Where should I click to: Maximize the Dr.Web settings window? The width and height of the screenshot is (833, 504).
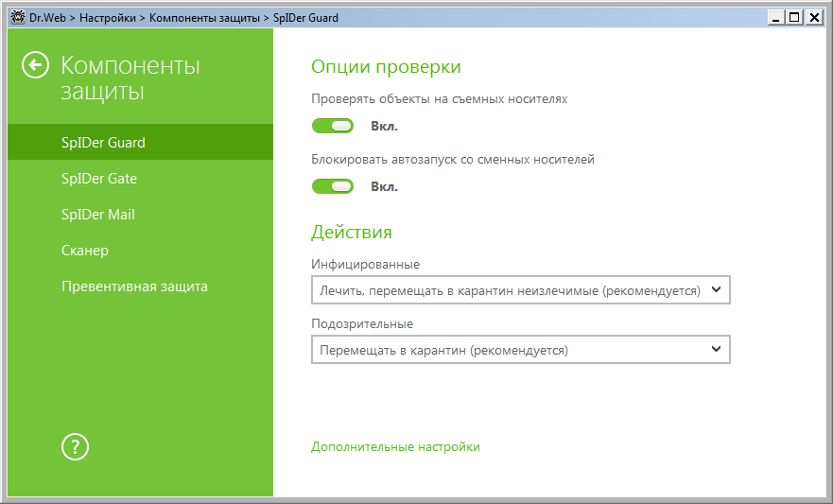point(794,17)
